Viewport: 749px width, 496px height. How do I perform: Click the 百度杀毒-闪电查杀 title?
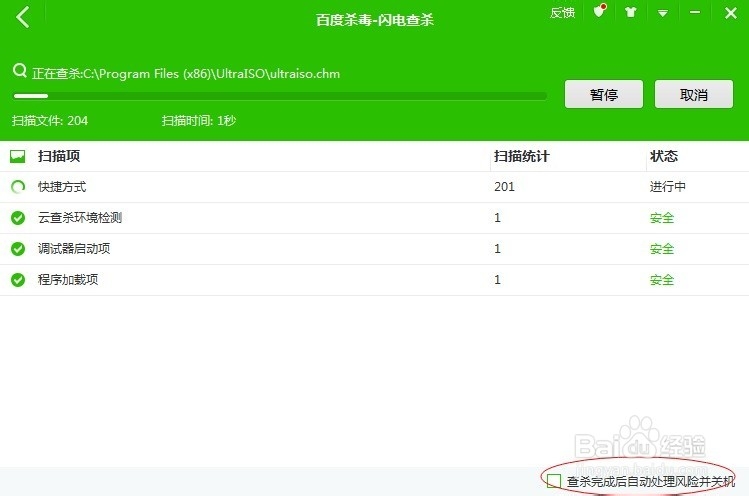(374, 20)
